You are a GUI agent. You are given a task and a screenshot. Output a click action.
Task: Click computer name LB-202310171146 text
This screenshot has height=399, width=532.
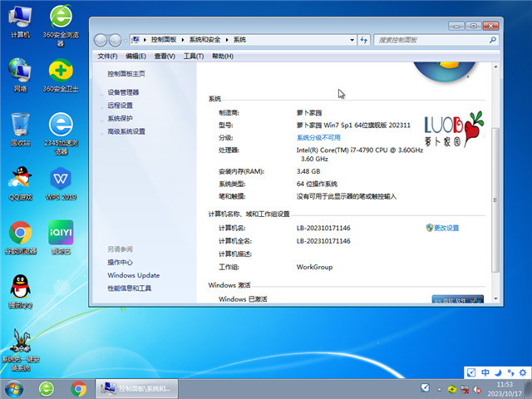323,228
